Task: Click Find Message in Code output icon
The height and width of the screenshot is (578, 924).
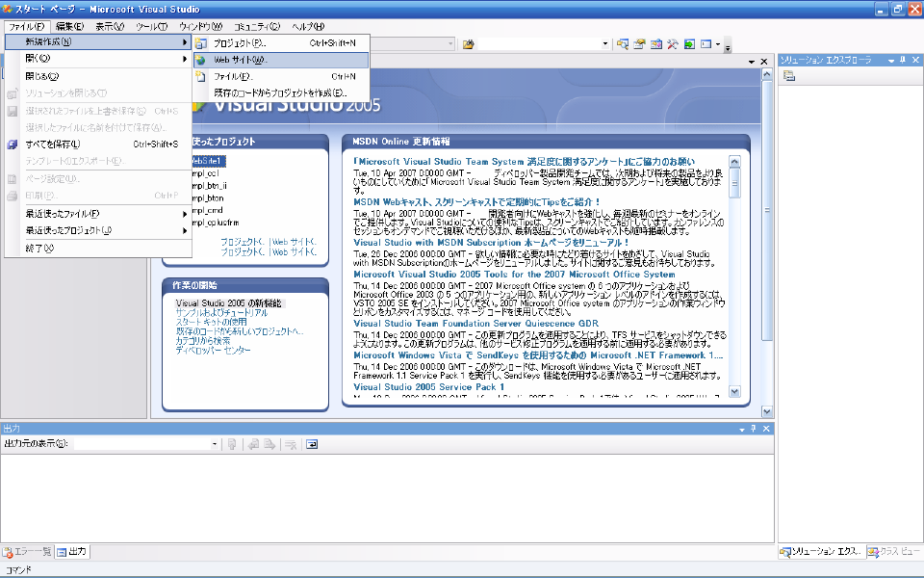Action: (232, 444)
